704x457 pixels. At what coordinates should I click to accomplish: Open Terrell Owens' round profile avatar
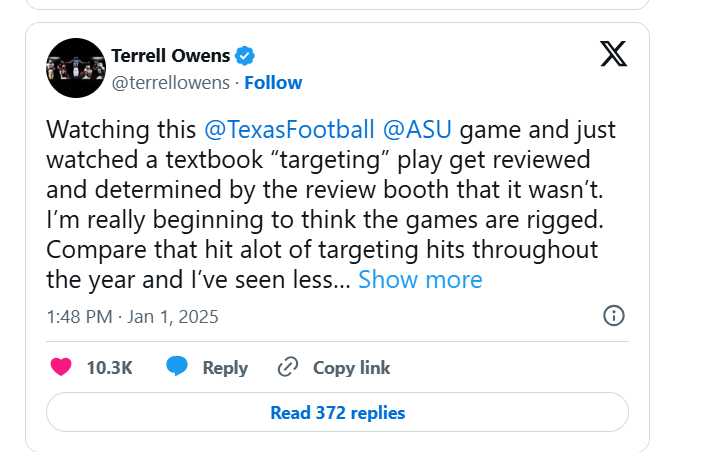(x=76, y=68)
